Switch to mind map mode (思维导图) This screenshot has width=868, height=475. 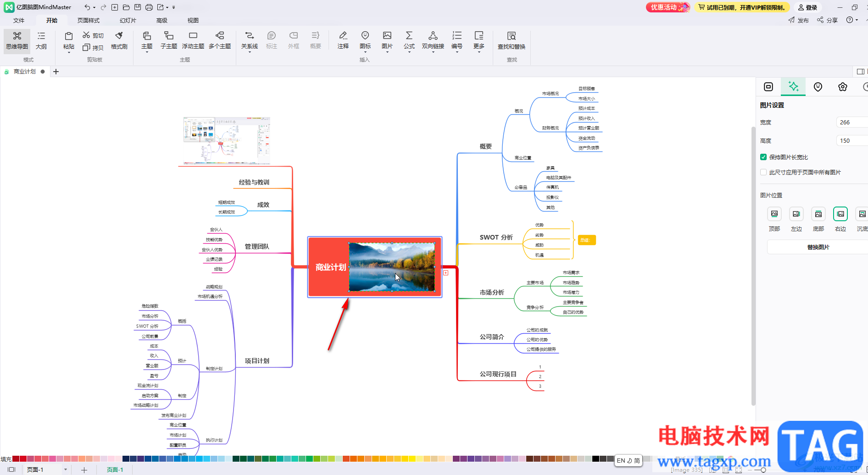[x=17, y=41]
